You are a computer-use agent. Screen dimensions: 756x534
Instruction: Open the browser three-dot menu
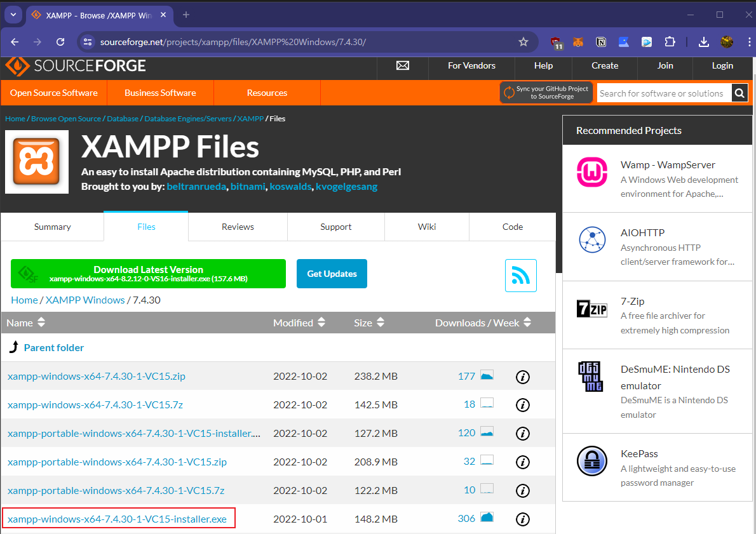(x=749, y=42)
